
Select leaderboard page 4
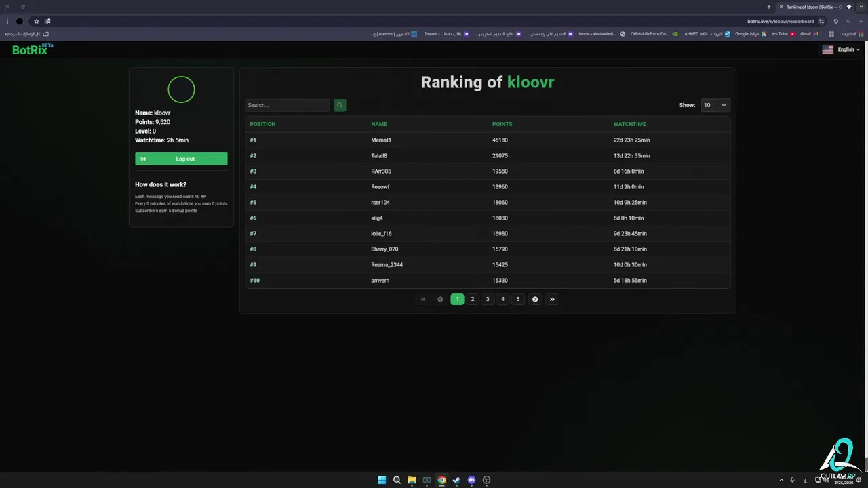point(502,299)
